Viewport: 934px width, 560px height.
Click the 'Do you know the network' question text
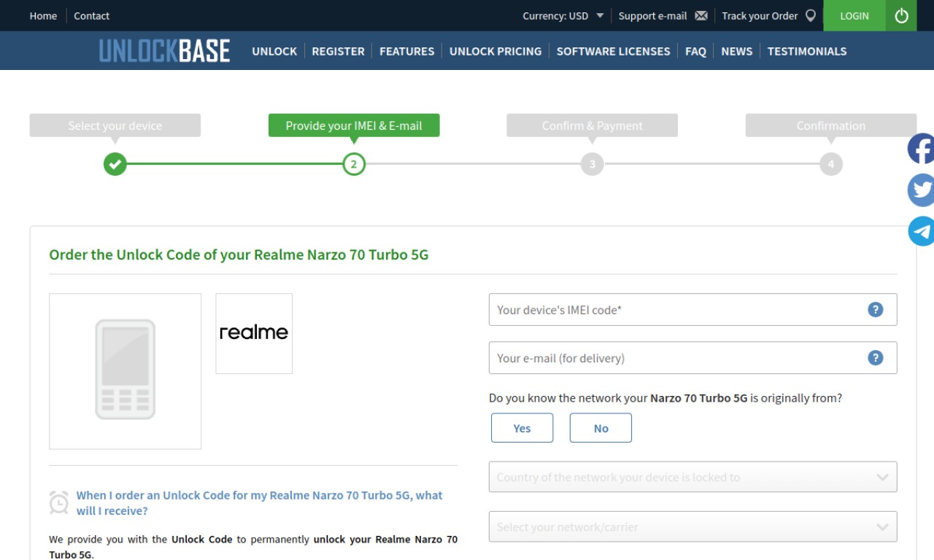tap(665, 398)
